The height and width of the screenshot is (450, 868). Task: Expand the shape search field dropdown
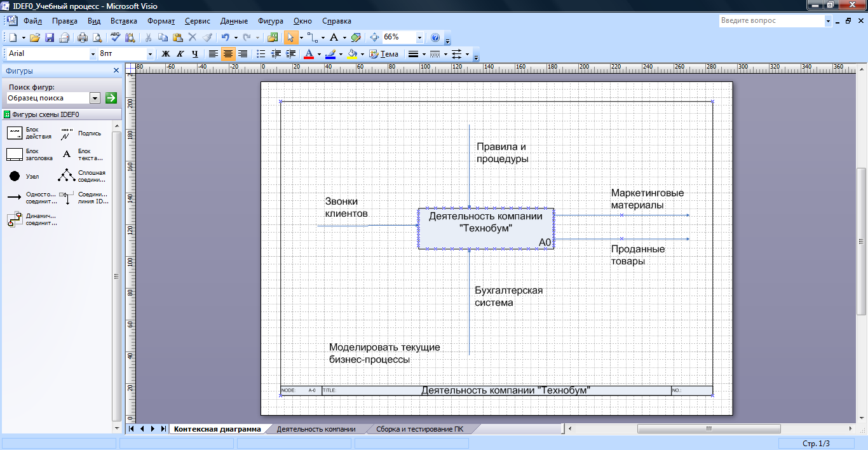[95, 98]
